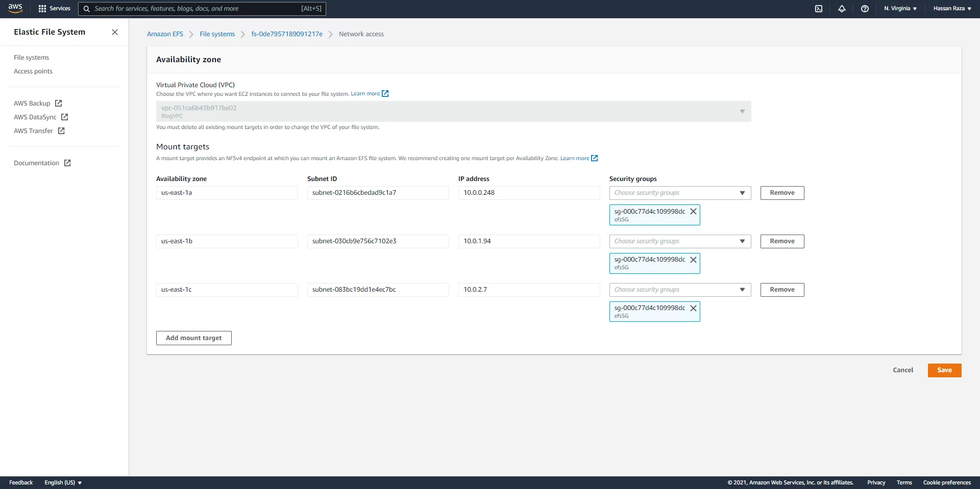
Task: Cancel network access changes
Action: click(903, 370)
